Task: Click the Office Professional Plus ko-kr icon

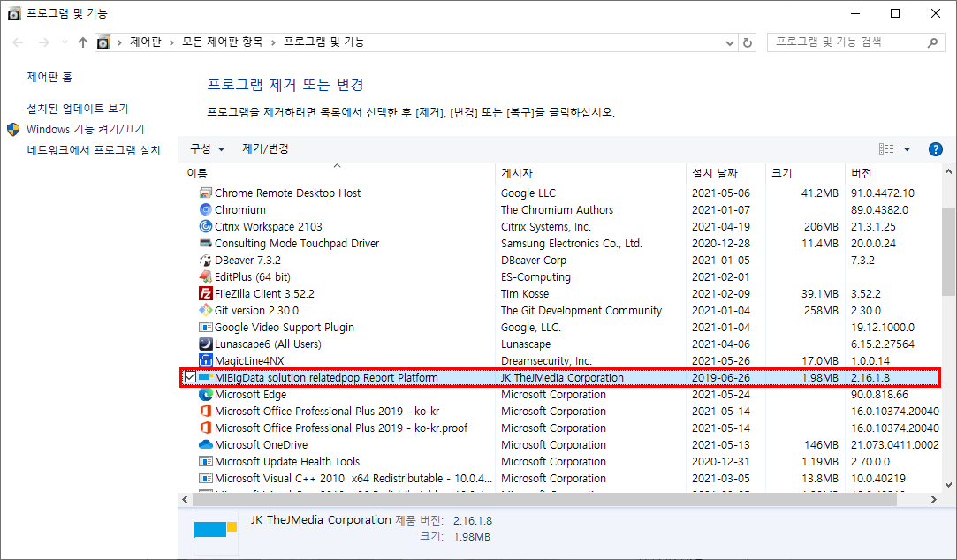Action: pos(206,411)
